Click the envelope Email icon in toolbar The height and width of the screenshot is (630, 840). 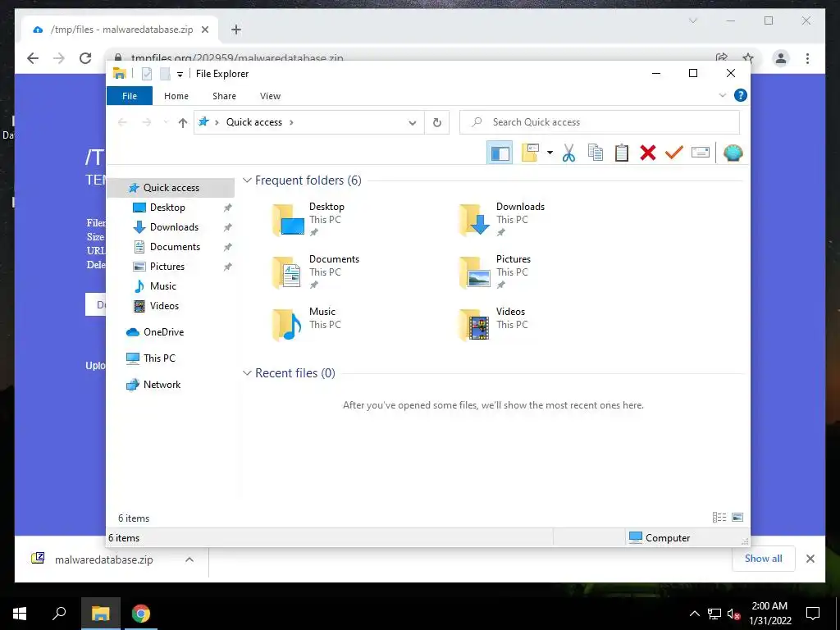click(x=701, y=153)
